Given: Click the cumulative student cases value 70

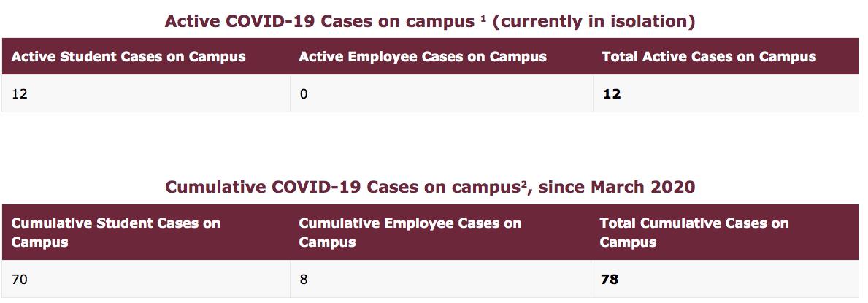Looking at the screenshot, I should (x=20, y=280).
